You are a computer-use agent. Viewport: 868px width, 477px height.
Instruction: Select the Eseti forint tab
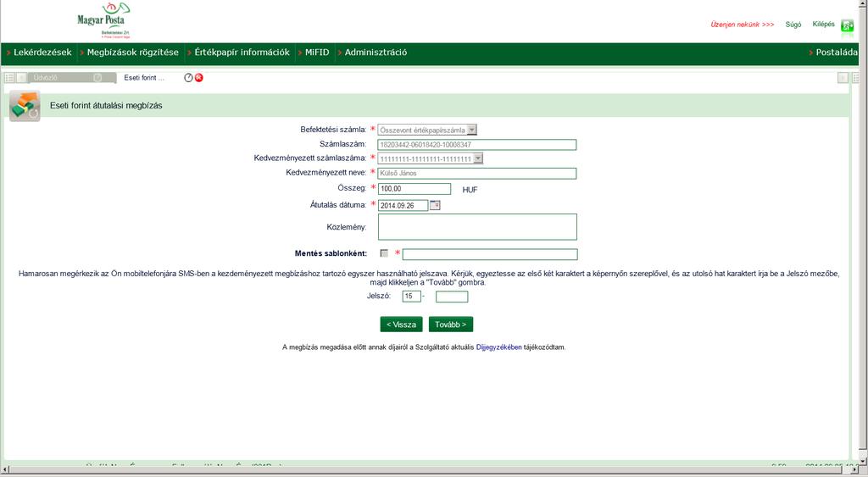144,78
